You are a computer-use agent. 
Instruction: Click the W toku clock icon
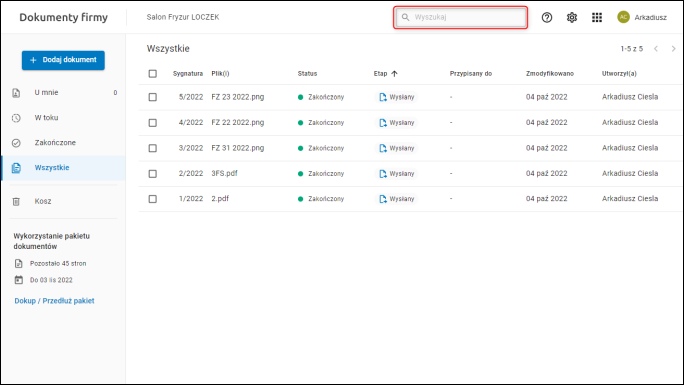[16, 118]
